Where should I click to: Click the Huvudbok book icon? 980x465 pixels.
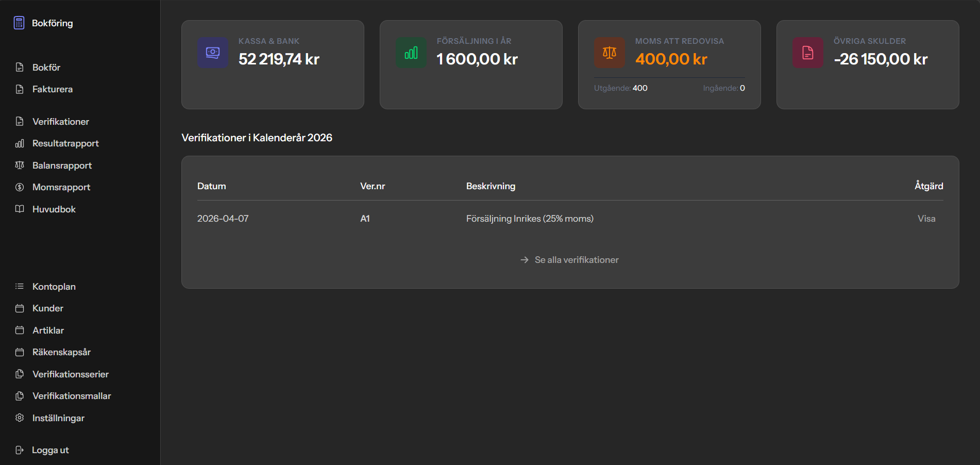[x=20, y=209]
